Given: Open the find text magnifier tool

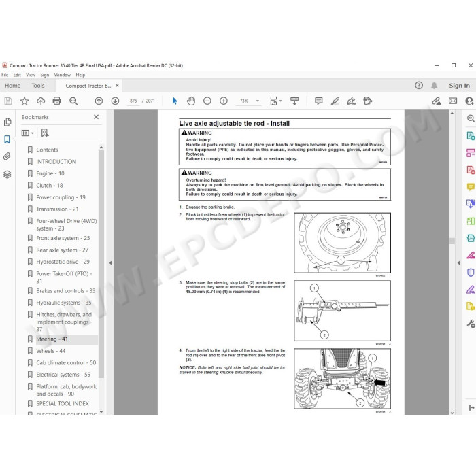Looking at the screenshot, I should pos(73,101).
